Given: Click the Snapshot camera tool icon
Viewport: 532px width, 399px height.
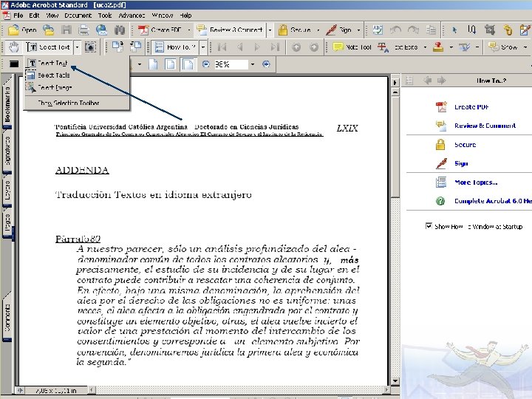Looking at the screenshot, I should tap(90, 47).
